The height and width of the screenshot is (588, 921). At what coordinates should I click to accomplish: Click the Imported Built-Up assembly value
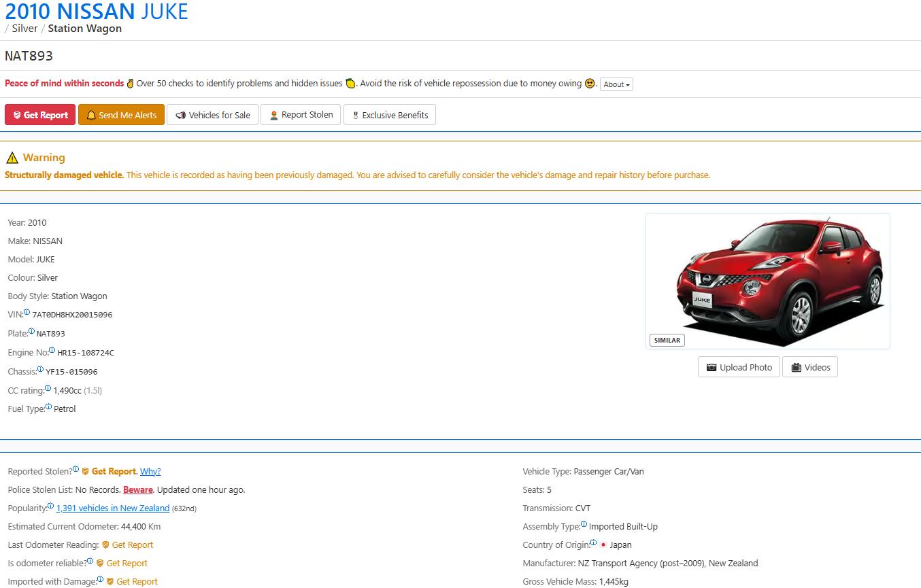click(623, 526)
